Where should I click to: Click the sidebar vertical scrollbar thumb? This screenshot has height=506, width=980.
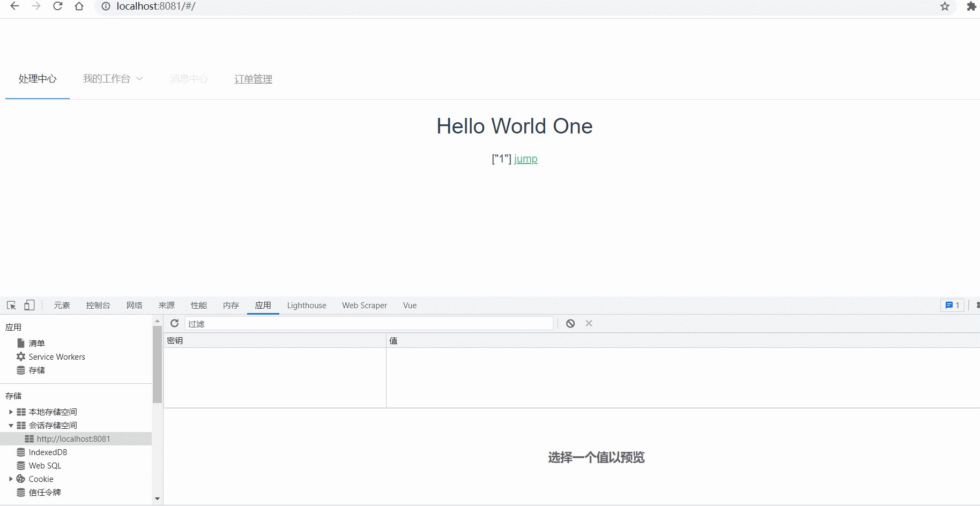pos(157,364)
